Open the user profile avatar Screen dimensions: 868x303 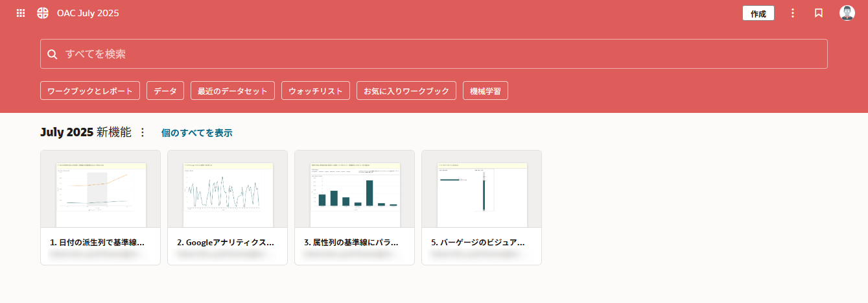(x=847, y=13)
